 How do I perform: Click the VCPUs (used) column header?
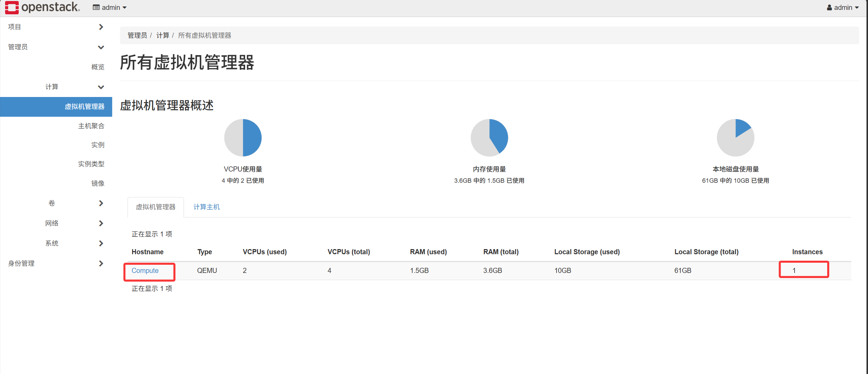pyautogui.click(x=265, y=252)
